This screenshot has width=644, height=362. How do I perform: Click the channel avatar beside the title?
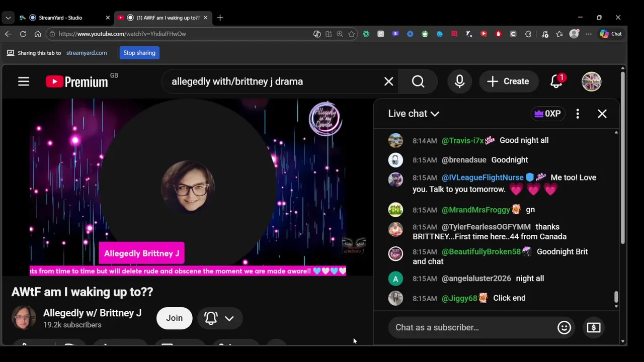(24, 318)
